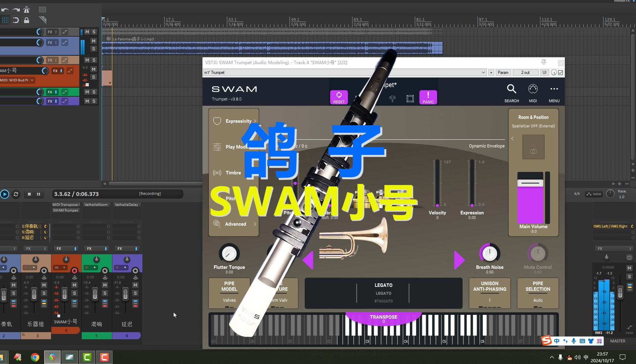Open the input dropdown on 乐器组 strip

29,268
